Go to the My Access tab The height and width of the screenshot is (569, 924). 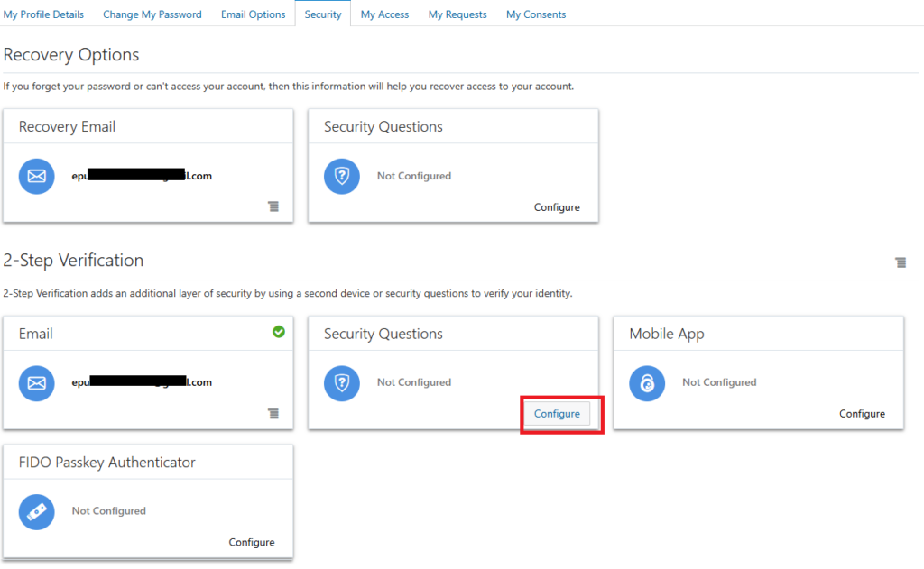click(384, 14)
